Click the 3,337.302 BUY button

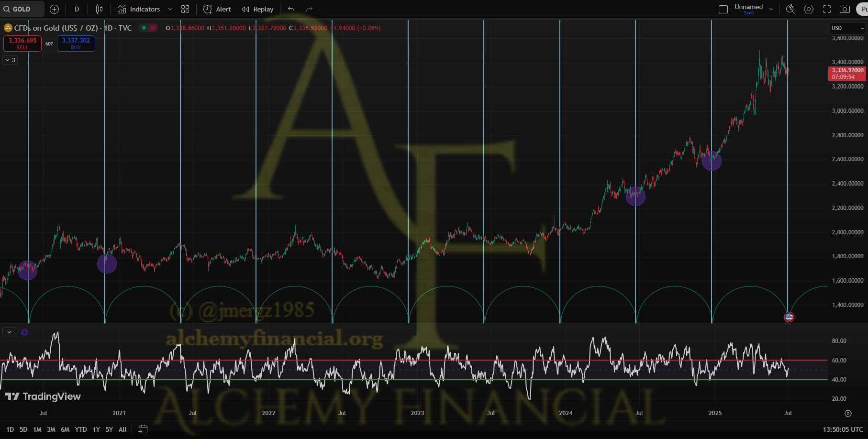point(76,44)
